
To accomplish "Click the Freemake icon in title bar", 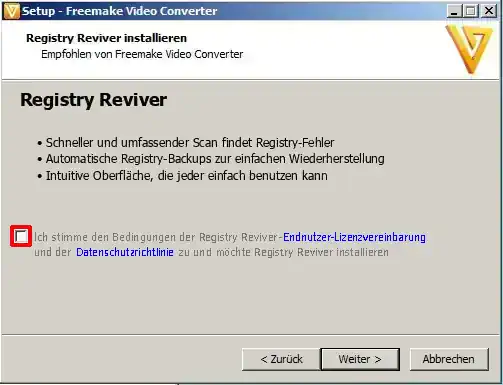I will (x=11, y=11).
